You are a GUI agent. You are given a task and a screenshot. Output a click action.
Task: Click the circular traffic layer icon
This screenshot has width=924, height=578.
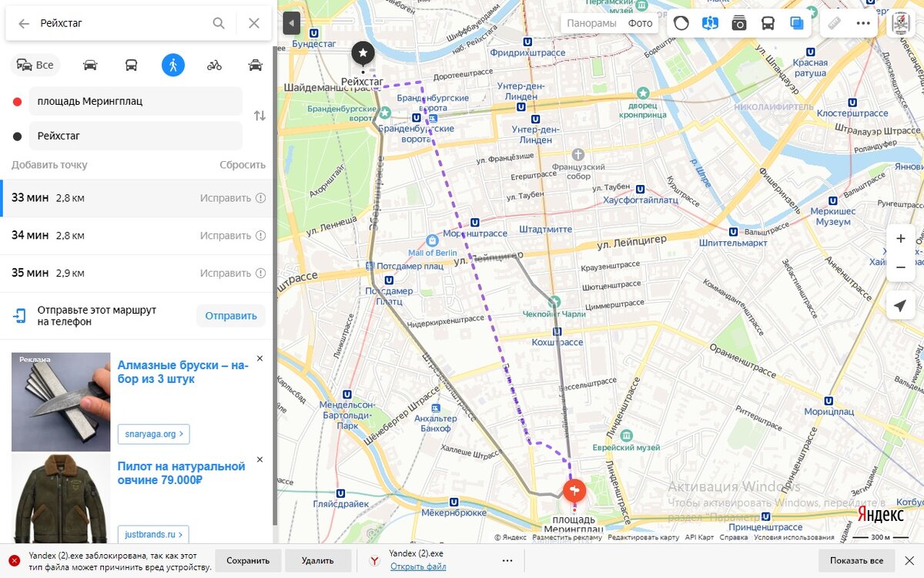[x=681, y=23]
